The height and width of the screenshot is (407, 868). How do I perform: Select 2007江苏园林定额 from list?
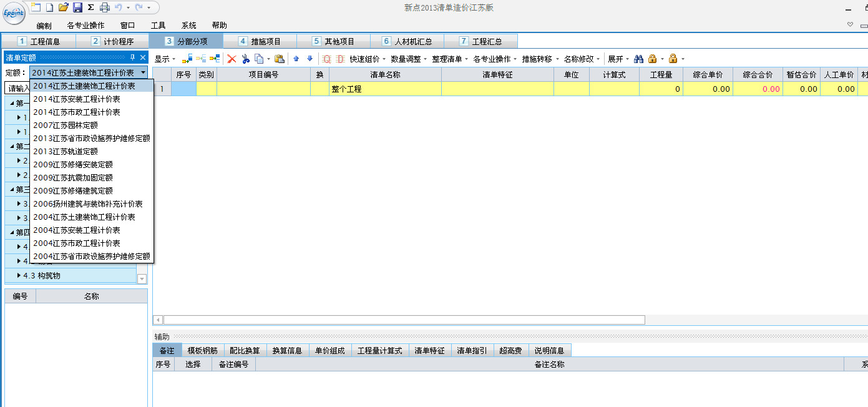(x=91, y=125)
